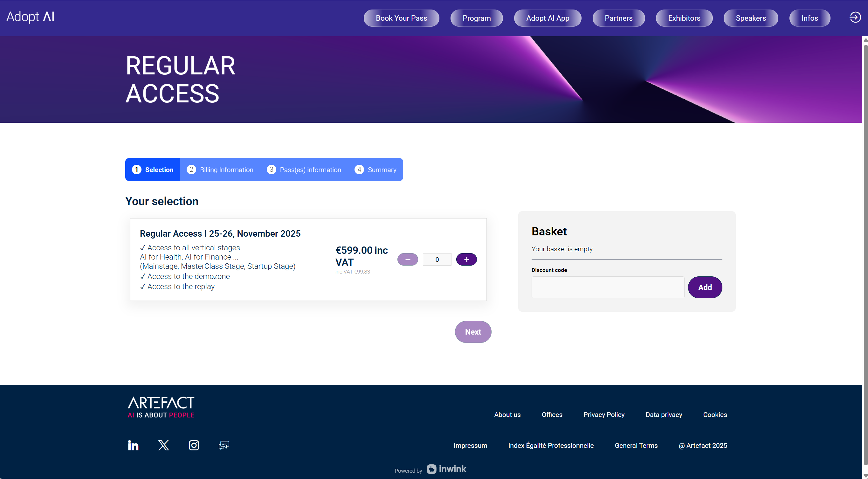Open the Speakers menu item
The height and width of the screenshot is (479, 868).
[x=751, y=18]
